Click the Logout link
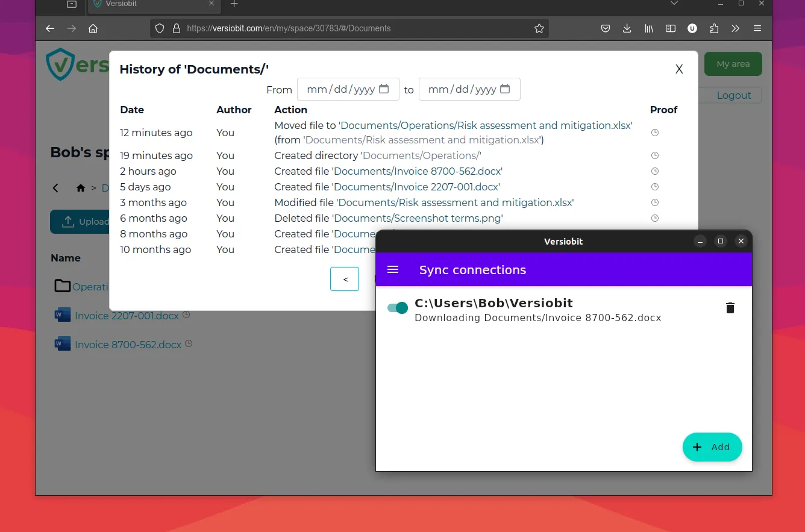Screen dimensions: 805x532 (734, 95)
